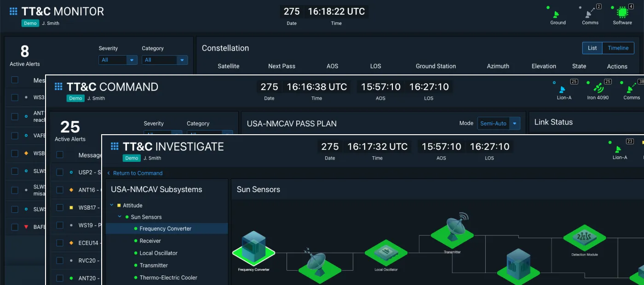The image size is (644, 285).
Task: Switch to the Timeline tab in Constellation panel
Action: [x=618, y=48]
